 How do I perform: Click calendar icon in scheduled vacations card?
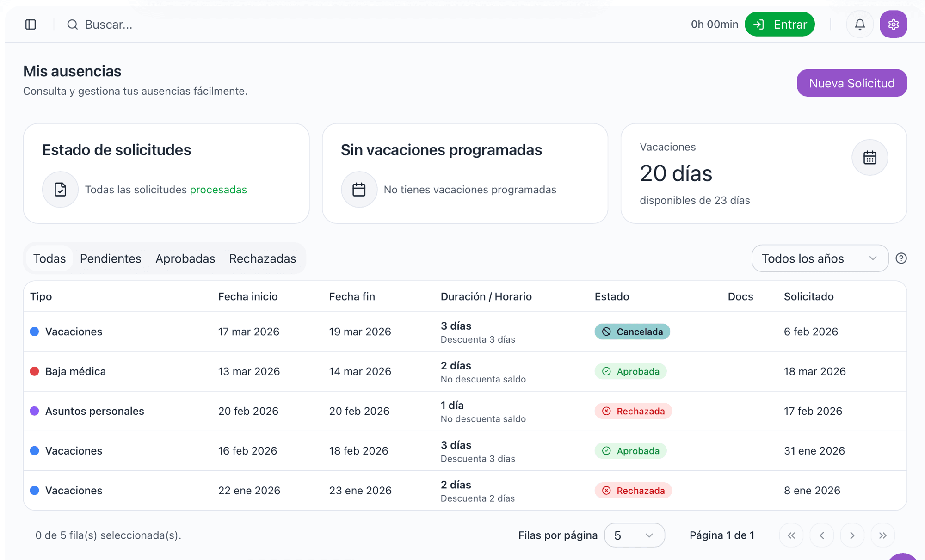pyautogui.click(x=359, y=190)
